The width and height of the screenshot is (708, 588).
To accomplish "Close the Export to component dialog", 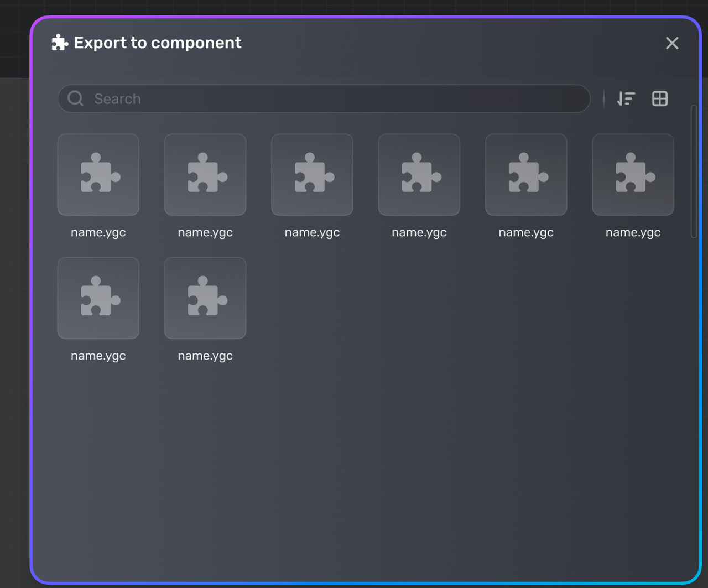I will (x=672, y=43).
